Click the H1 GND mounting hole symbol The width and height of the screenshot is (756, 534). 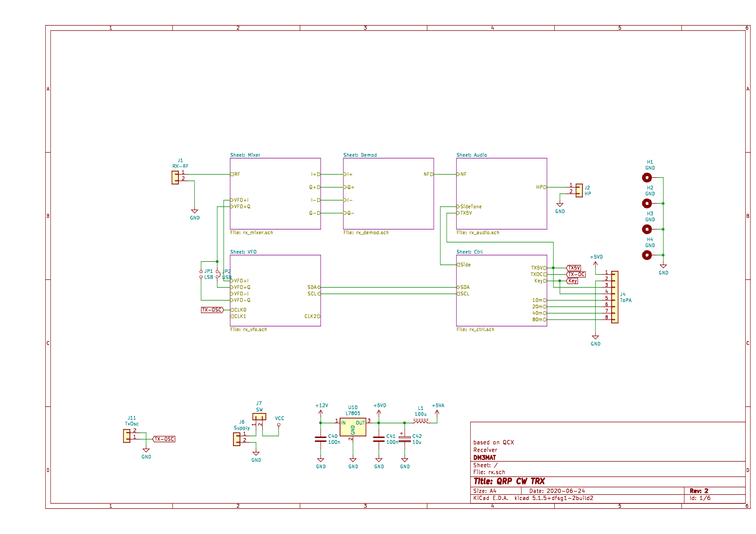(647, 177)
